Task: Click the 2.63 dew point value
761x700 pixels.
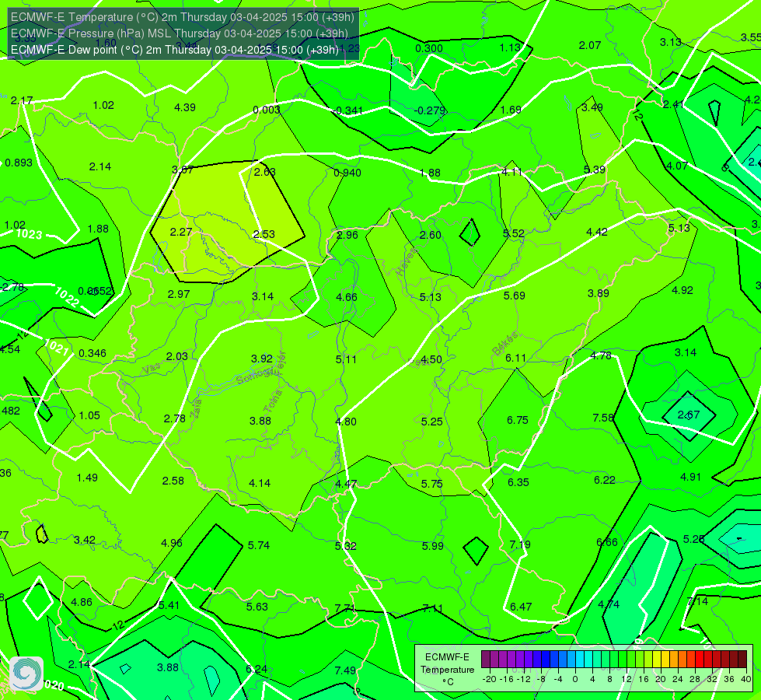Action: (264, 172)
